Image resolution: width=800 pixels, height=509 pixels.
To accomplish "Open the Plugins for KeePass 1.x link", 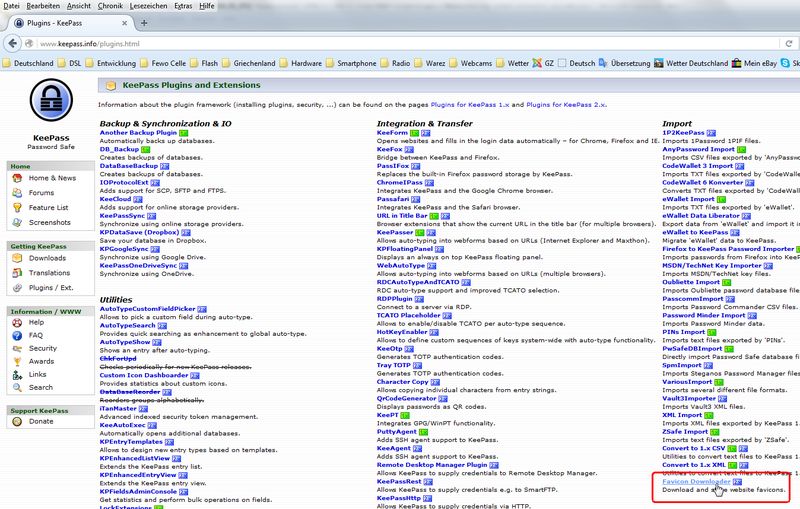I will (x=470, y=105).
